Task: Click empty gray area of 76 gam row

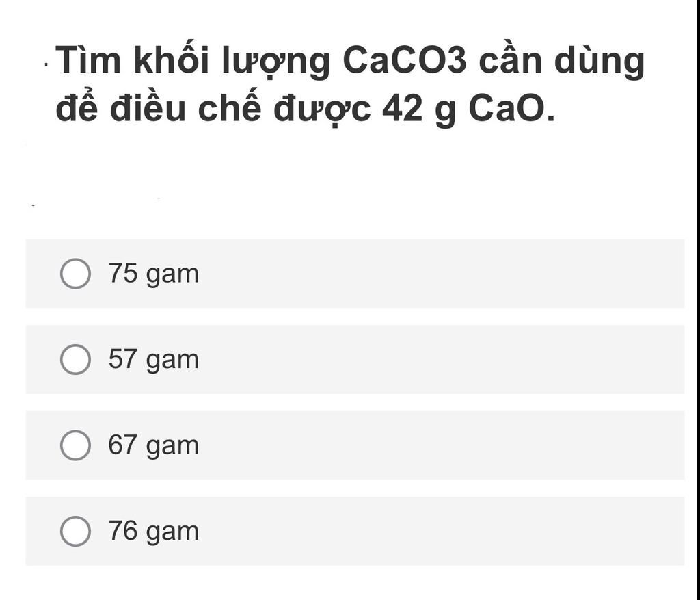Action: pyautogui.click(x=442, y=531)
